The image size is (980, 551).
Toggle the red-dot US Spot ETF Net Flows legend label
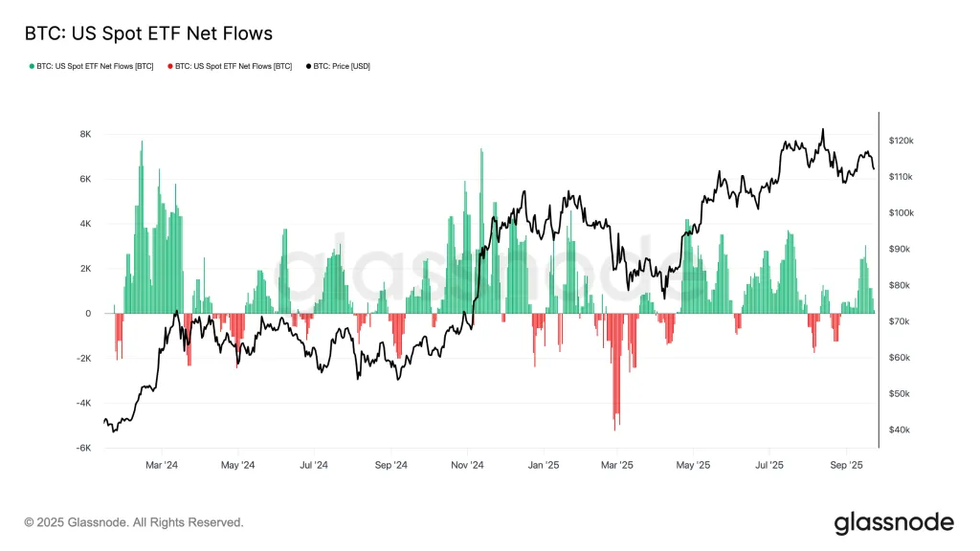point(234,66)
